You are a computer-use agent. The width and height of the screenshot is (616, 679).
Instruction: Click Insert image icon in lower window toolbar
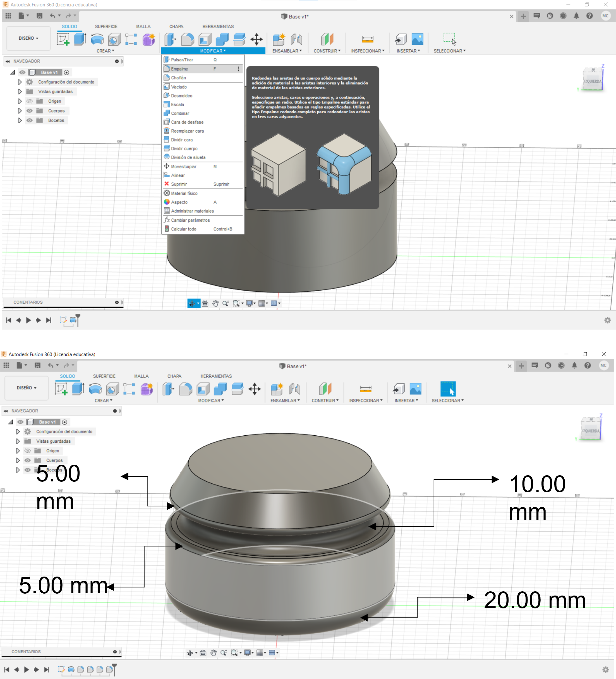point(415,389)
